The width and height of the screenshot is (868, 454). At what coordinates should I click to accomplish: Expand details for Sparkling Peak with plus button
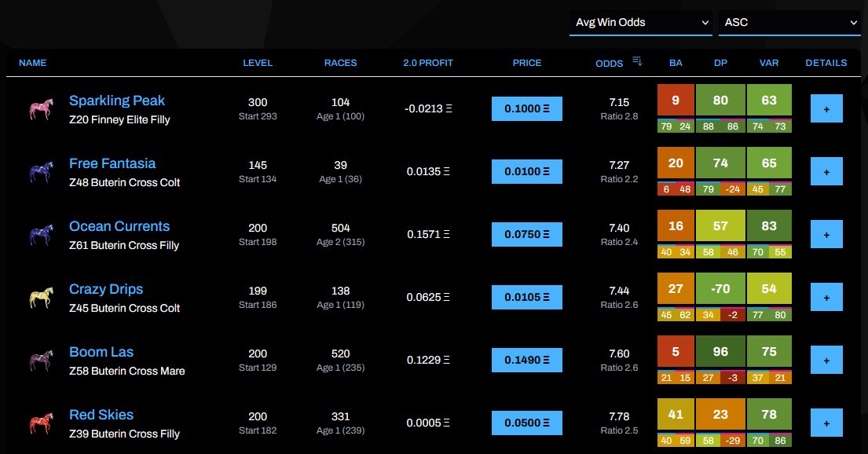[826, 108]
